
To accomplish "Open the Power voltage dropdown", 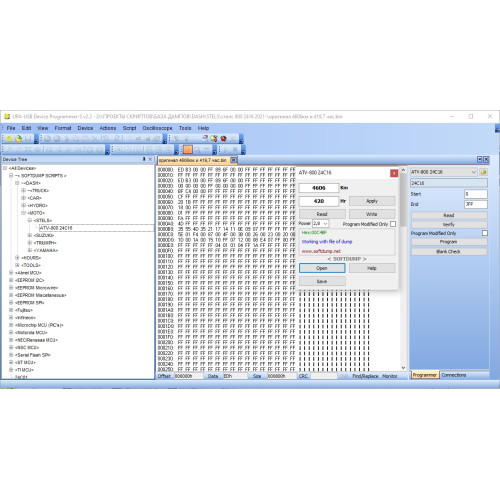I will coord(325,224).
